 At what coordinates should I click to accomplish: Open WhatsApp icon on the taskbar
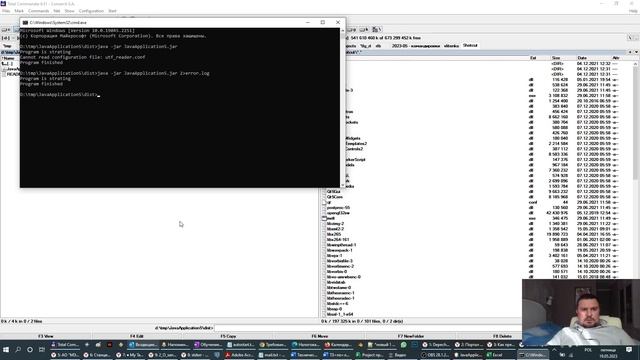coord(404,345)
